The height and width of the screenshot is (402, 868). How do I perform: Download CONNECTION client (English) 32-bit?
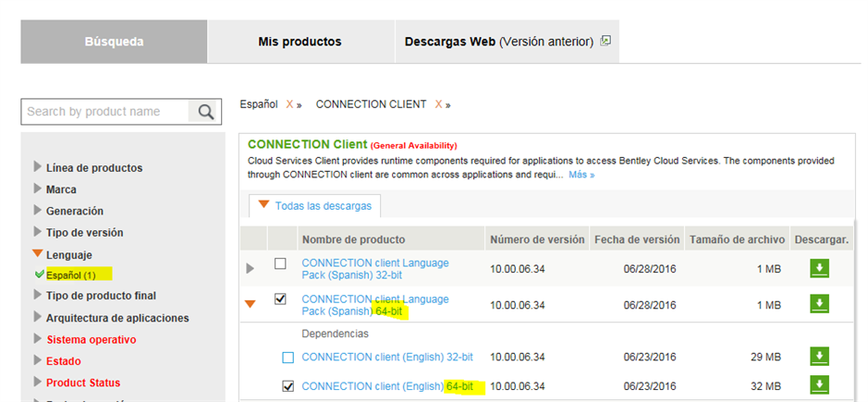click(819, 357)
